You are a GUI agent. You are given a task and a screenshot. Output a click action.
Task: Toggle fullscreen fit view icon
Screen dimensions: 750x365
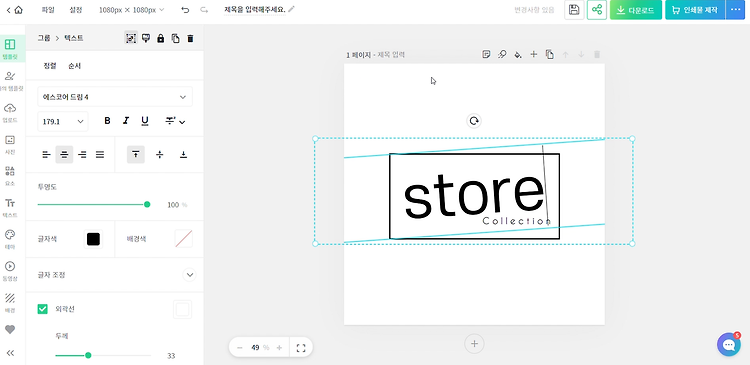tap(301, 348)
